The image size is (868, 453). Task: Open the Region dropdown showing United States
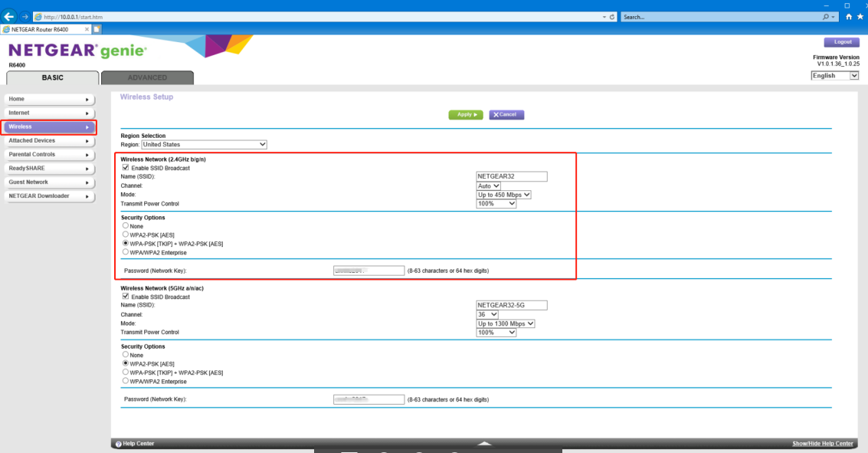(204, 144)
